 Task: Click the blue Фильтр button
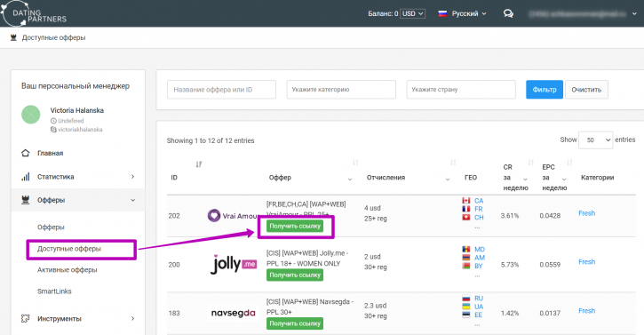[x=545, y=90]
